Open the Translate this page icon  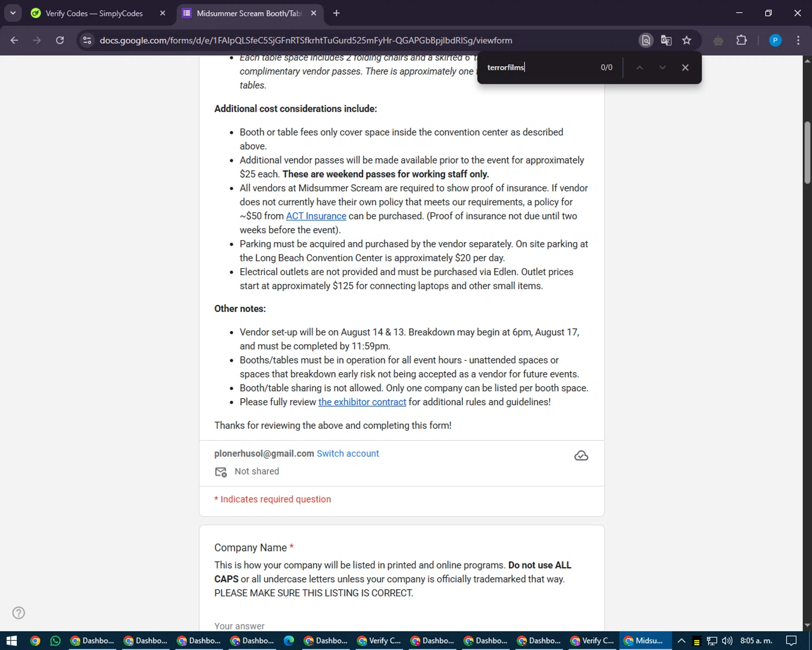coord(666,40)
